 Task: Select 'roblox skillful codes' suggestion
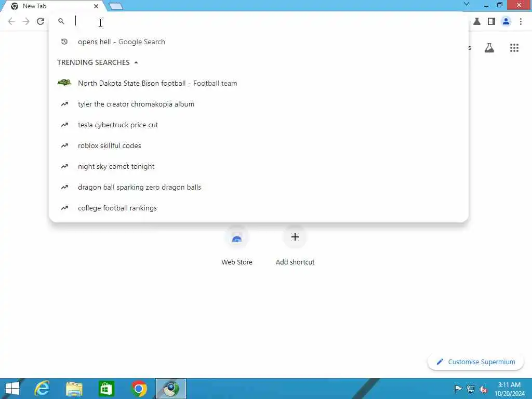point(259,145)
